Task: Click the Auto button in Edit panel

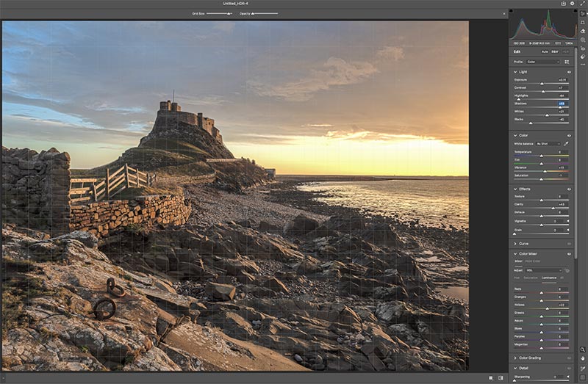Action: point(545,51)
